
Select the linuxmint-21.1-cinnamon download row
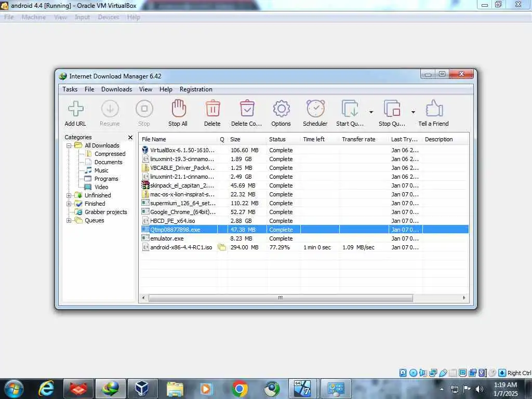pyautogui.click(x=304, y=177)
